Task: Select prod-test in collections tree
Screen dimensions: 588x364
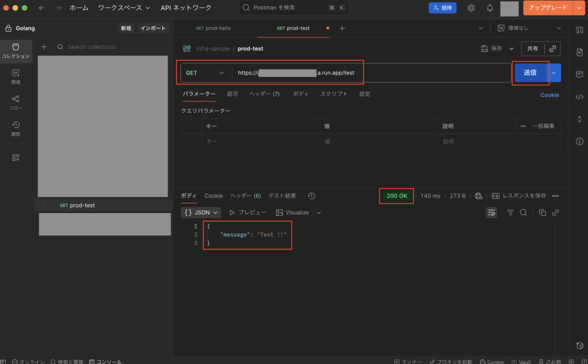Action: point(82,205)
